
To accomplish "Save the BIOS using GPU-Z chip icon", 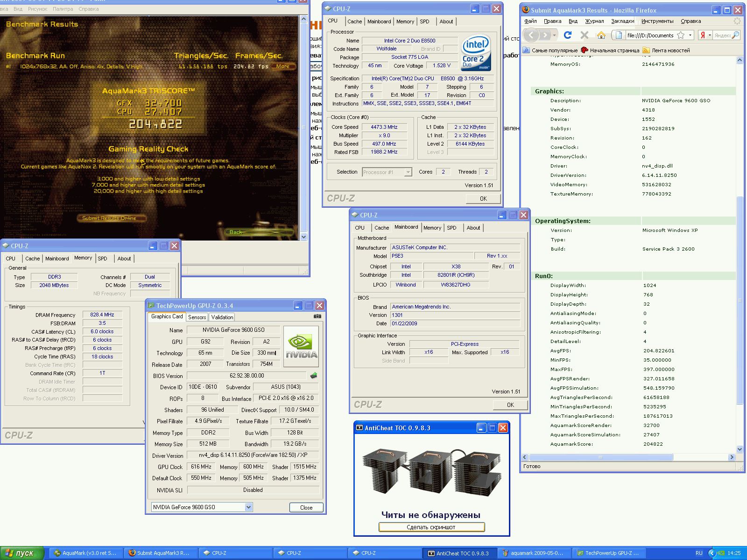I will (314, 375).
